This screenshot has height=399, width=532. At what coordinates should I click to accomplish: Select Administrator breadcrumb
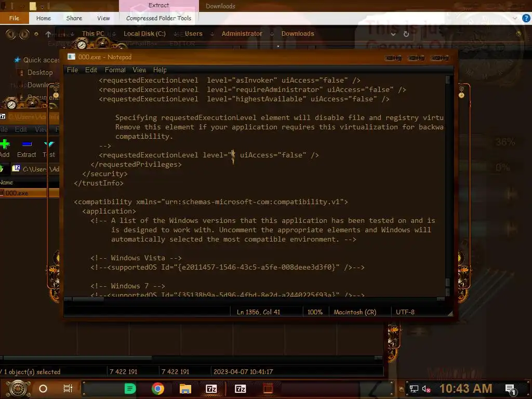click(242, 34)
